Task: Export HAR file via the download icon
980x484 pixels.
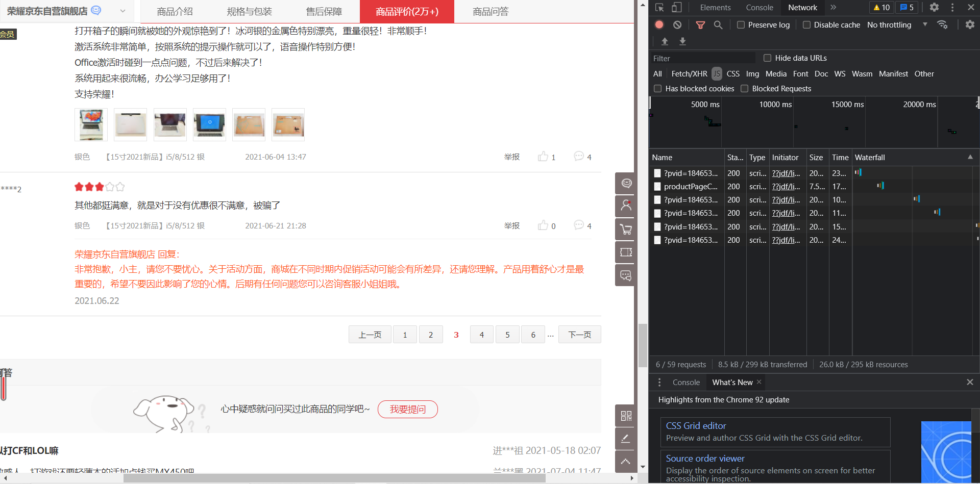Action: (683, 41)
